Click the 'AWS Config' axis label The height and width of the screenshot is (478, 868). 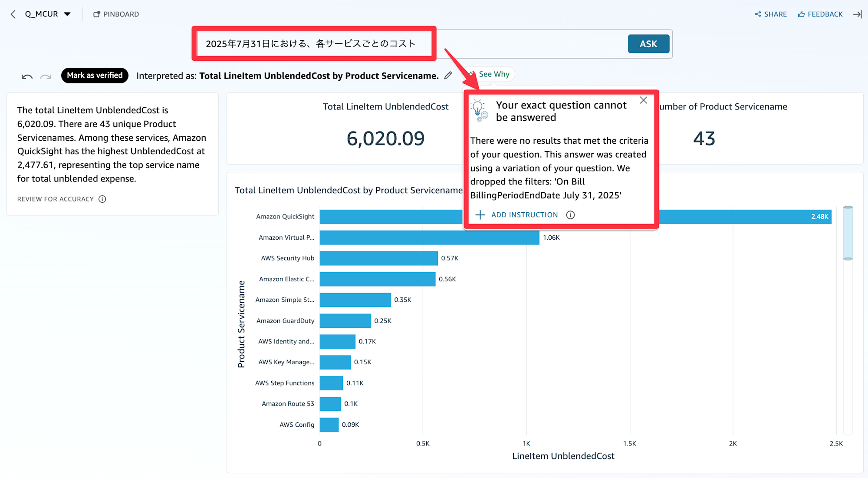point(297,425)
